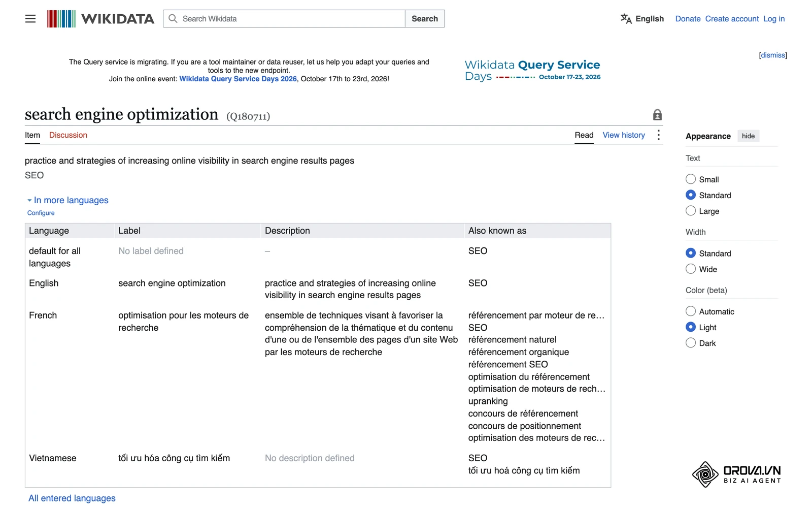Collapse the In more languages section
The image size is (812, 508).
(x=68, y=200)
